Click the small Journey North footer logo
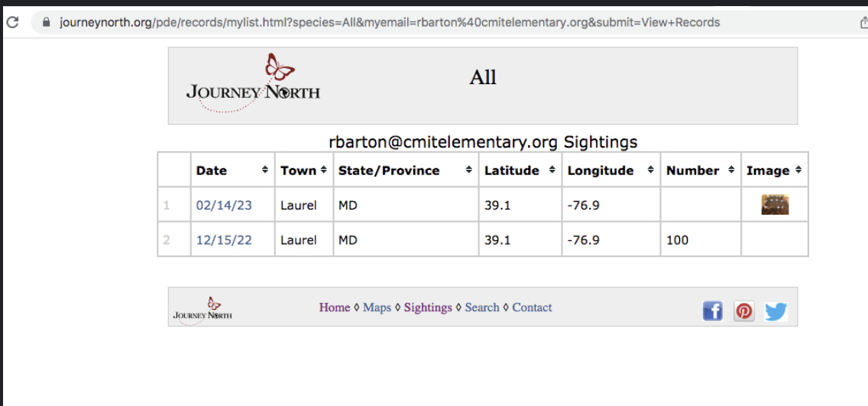Screen dimensions: 868x406 coord(202,310)
